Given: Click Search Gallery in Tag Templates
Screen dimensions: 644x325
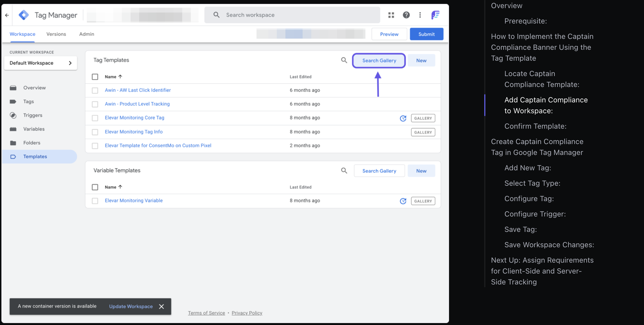Looking at the screenshot, I should (379, 60).
